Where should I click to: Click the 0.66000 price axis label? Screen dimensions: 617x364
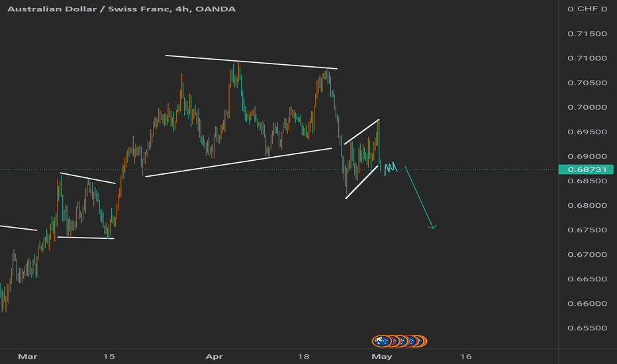point(587,303)
